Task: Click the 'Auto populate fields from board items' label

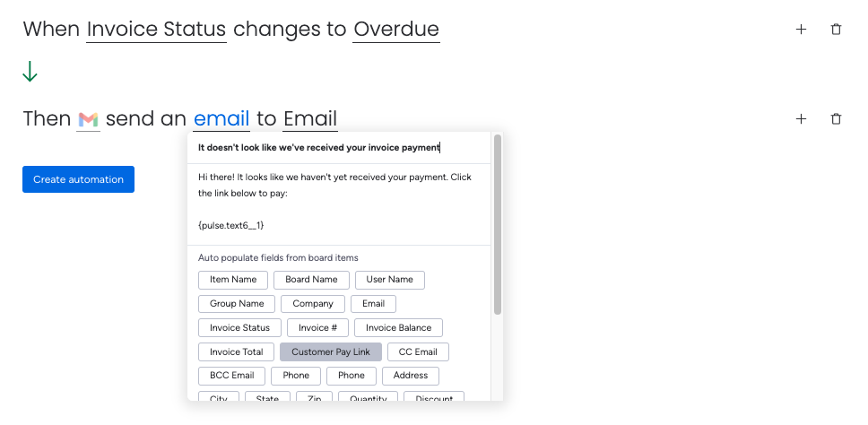Action: [278, 258]
